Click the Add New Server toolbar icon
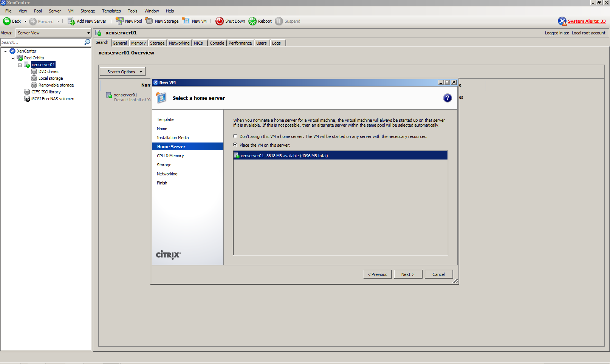Viewport: 610px width, 364px height. click(x=71, y=21)
